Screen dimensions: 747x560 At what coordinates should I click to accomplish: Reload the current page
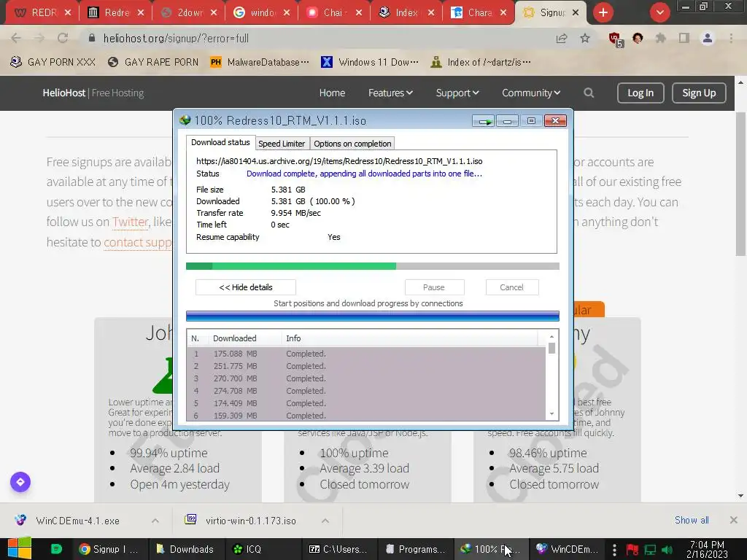[x=63, y=38]
